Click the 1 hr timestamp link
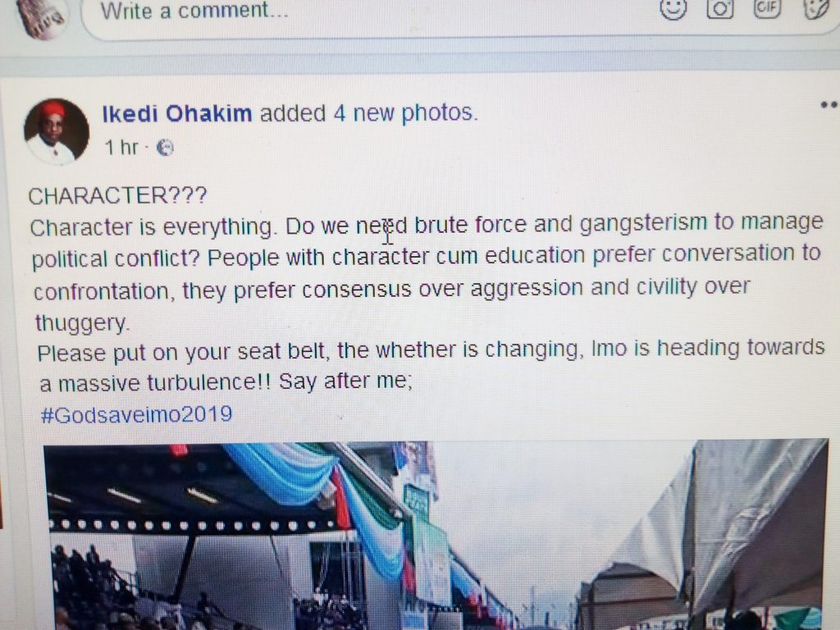This screenshot has height=630, width=840. coord(121,148)
